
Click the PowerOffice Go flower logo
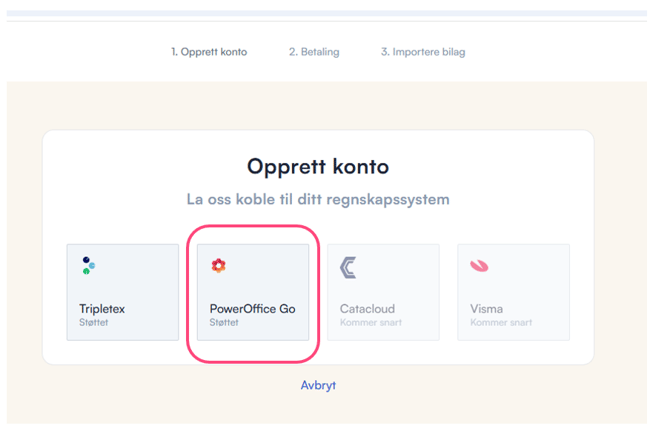click(218, 265)
